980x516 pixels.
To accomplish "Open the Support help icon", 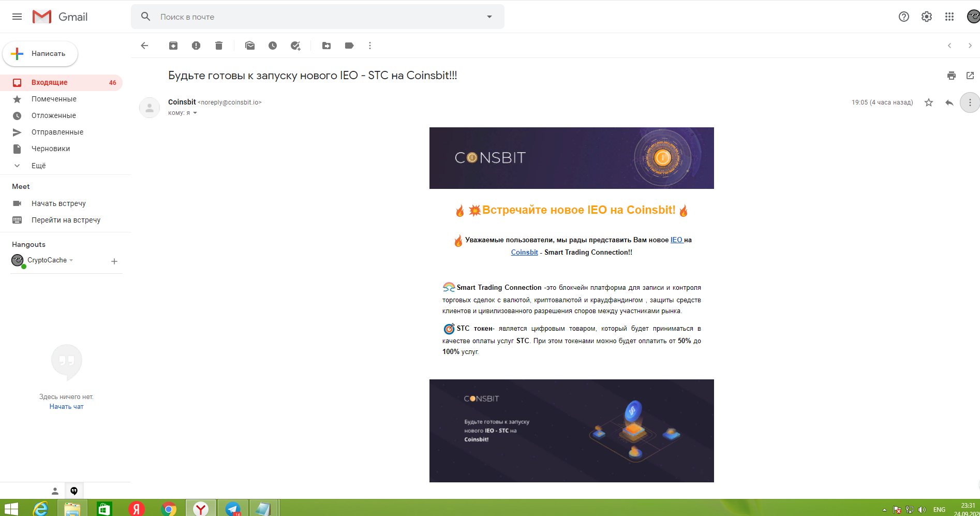I will coord(904,17).
